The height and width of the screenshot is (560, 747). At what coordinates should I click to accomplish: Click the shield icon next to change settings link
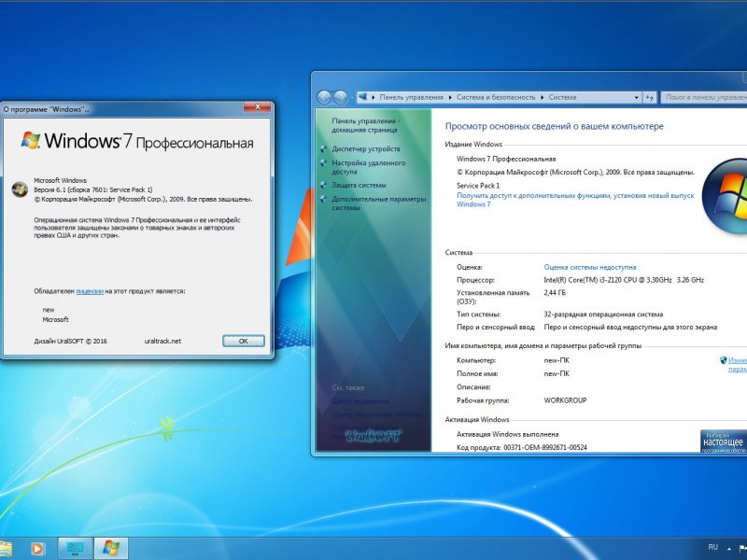tap(723, 360)
